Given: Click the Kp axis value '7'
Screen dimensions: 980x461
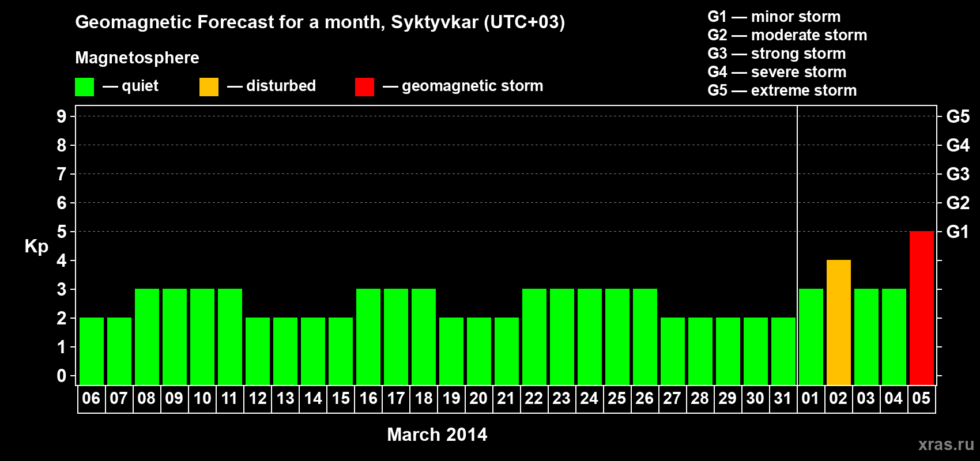Looking at the screenshot, I should (62, 174).
